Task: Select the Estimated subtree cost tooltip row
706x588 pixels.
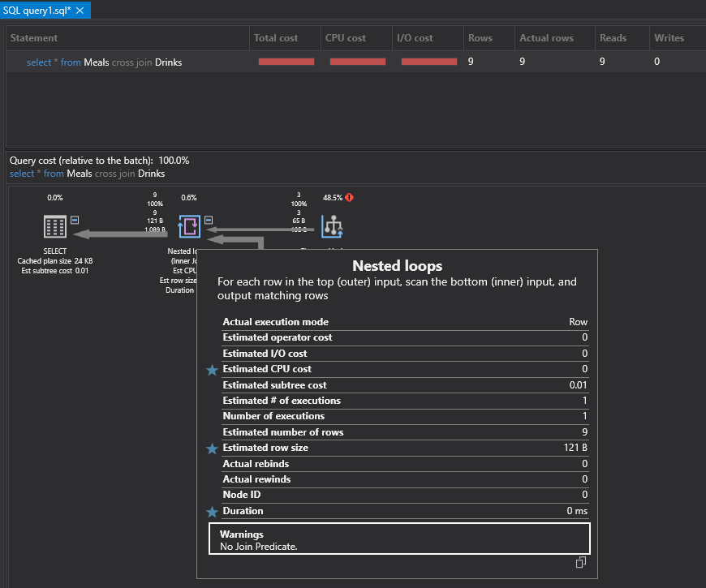Action: 399,384
